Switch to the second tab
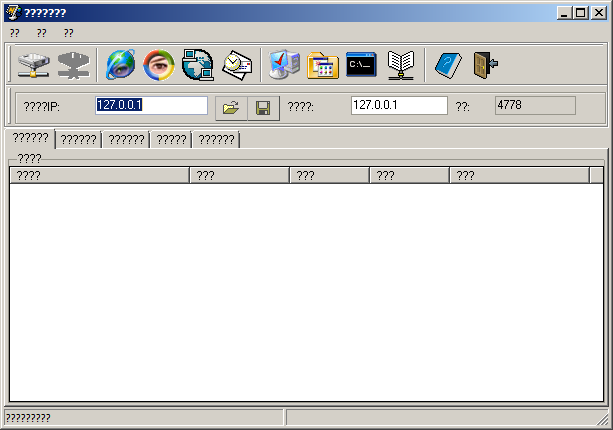The height and width of the screenshot is (430, 613). 78,140
